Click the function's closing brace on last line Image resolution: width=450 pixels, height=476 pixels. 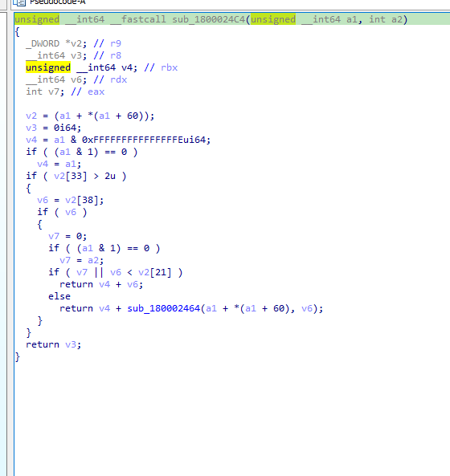(18, 356)
